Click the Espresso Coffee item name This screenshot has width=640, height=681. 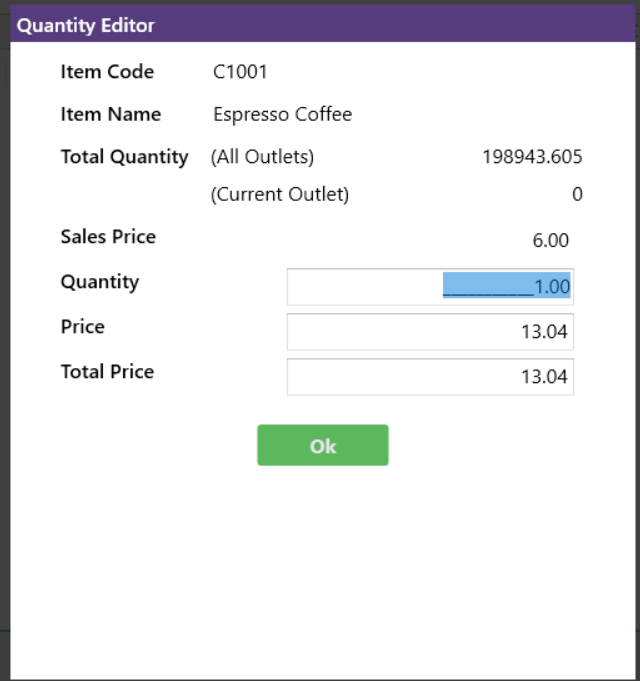283,114
